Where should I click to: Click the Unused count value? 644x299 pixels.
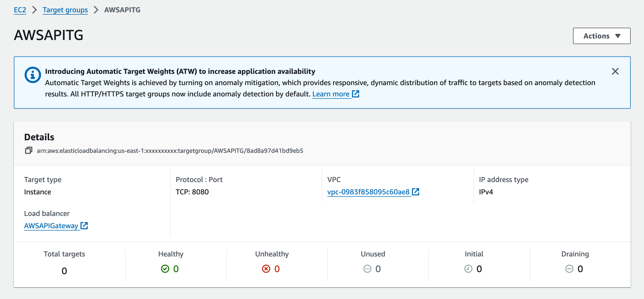(x=378, y=269)
